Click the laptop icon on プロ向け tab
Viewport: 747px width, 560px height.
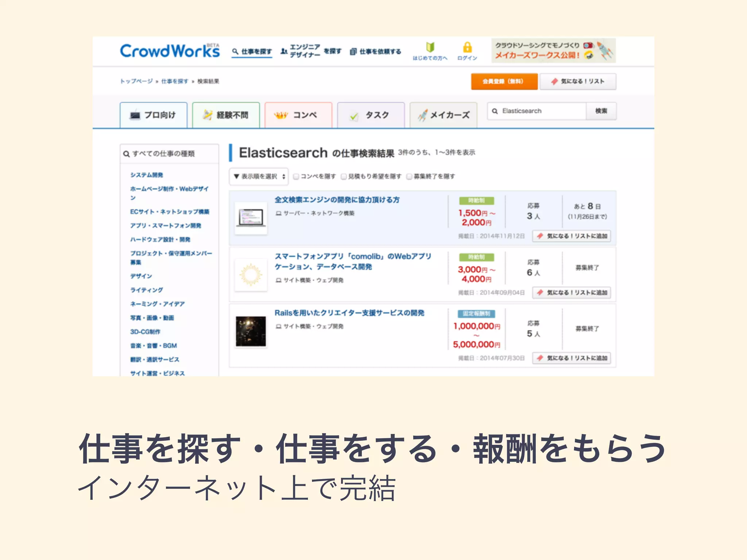pos(135,115)
